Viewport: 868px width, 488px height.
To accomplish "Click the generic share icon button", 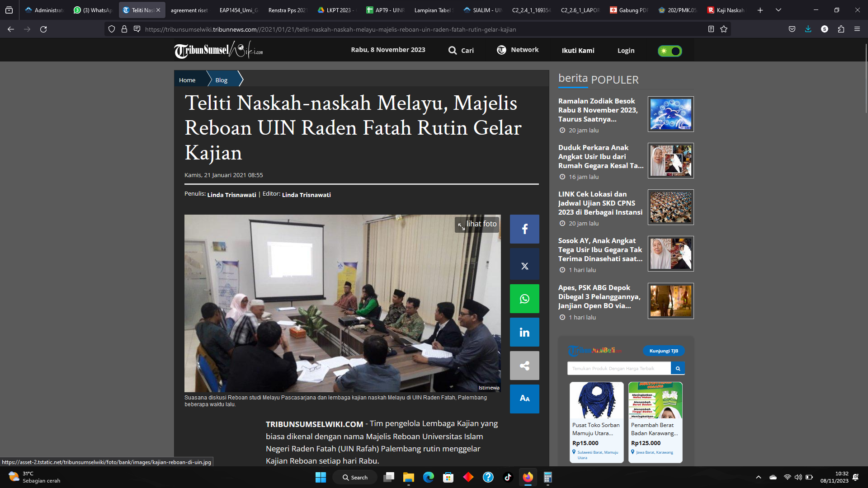I will click(x=524, y=366).
